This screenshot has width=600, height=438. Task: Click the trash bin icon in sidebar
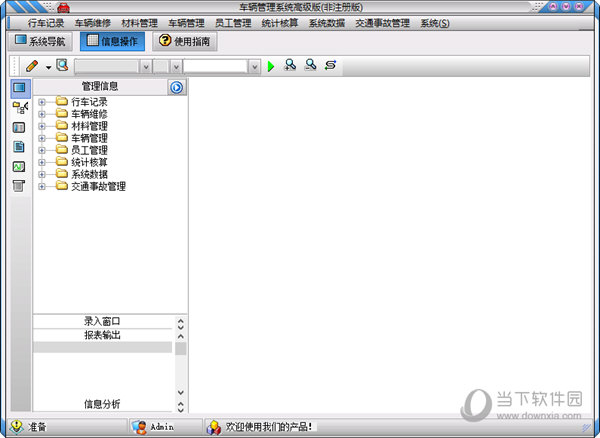pos(19,186)
